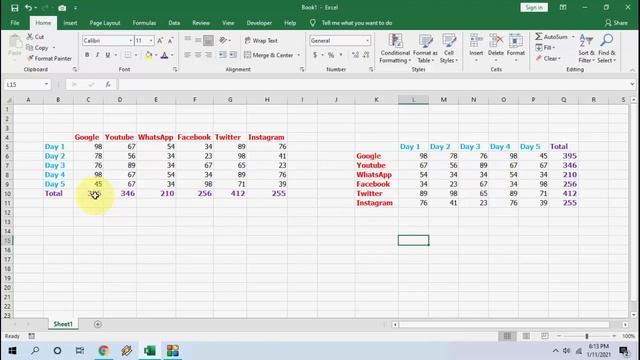640x360 pixels.
Task: Switch to the Formulas tab
Action: (144, 23)
